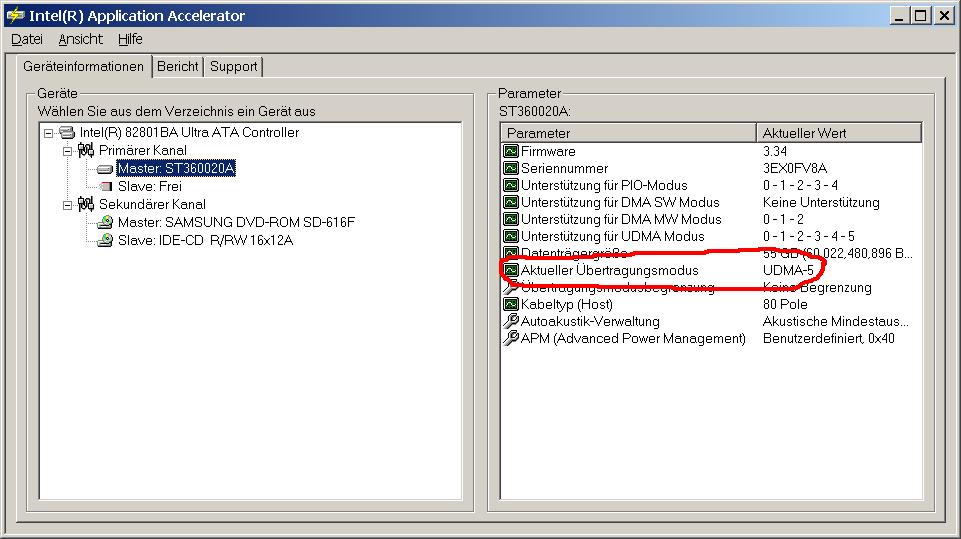Screen dimensions: 961x539
Task: Open the Datei menu
Action: pos(27,39)
